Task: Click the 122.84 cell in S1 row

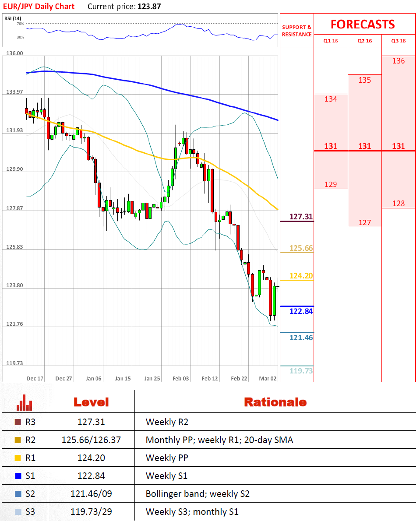Action: click(91, 476)
